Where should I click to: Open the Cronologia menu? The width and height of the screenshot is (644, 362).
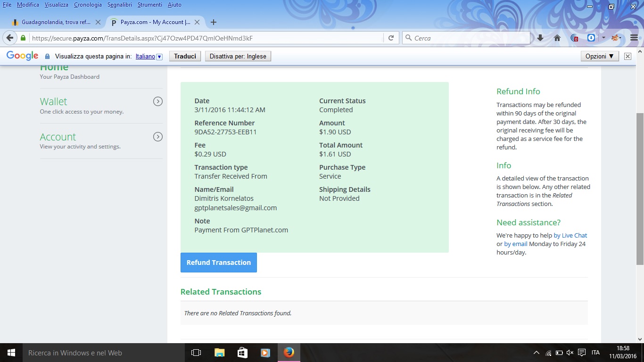(x=88, y=5)
